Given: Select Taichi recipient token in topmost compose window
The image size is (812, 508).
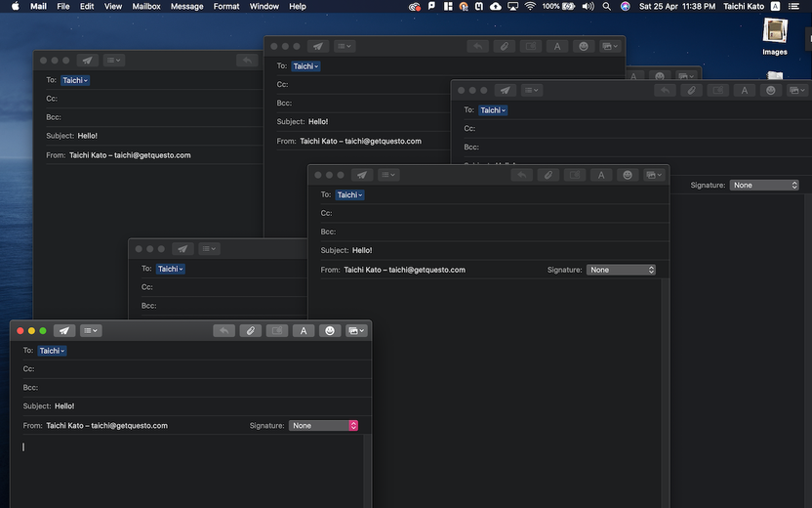Looking at the screenshot, I should coord(305,66).
